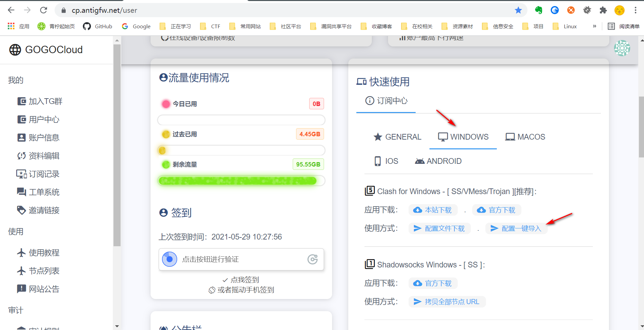Screen dimensions: 644x330
Task: Click the captcha refresh icon in verification box
Action: click(x=313, y=259)
